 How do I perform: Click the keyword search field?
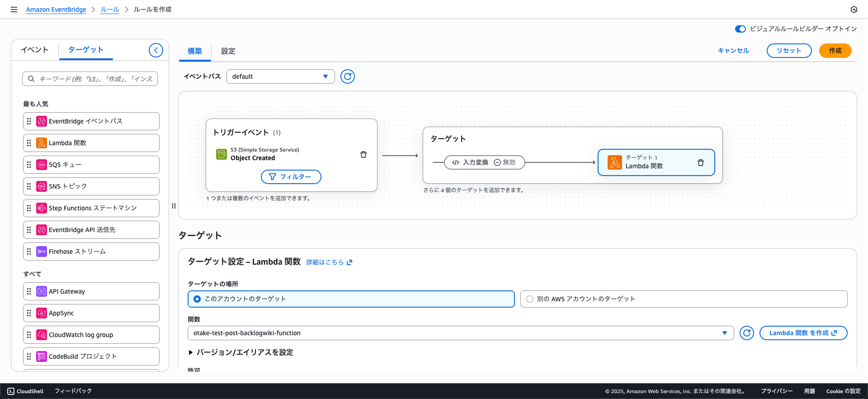point(90,79)
